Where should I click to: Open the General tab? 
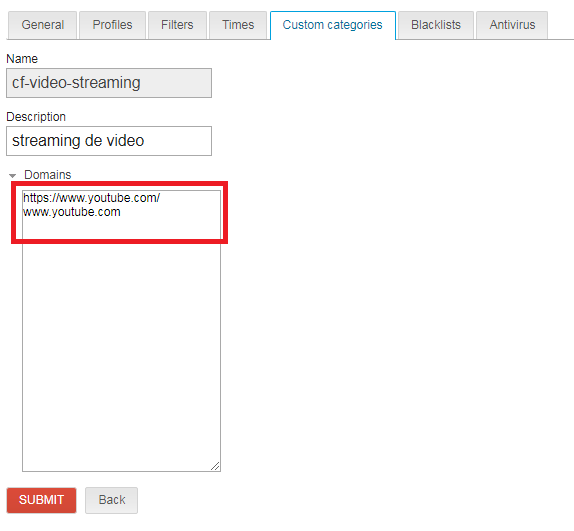coord(42,25)
